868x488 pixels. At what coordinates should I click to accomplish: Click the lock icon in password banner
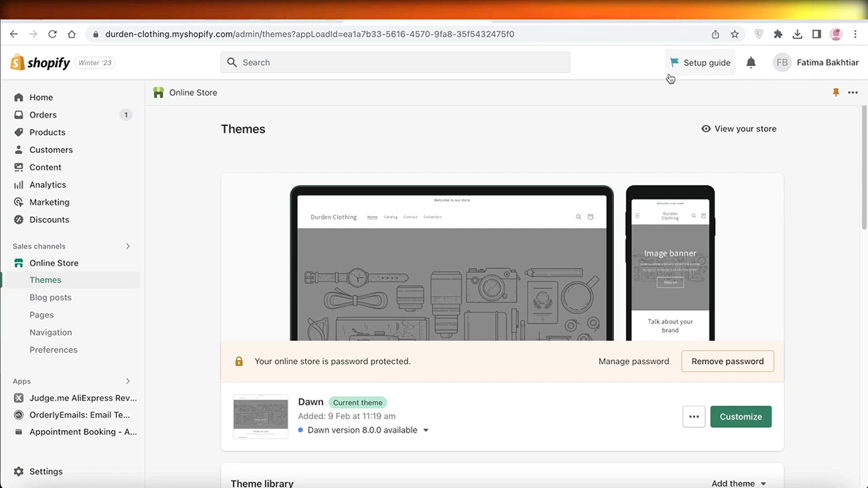[239, 361]
